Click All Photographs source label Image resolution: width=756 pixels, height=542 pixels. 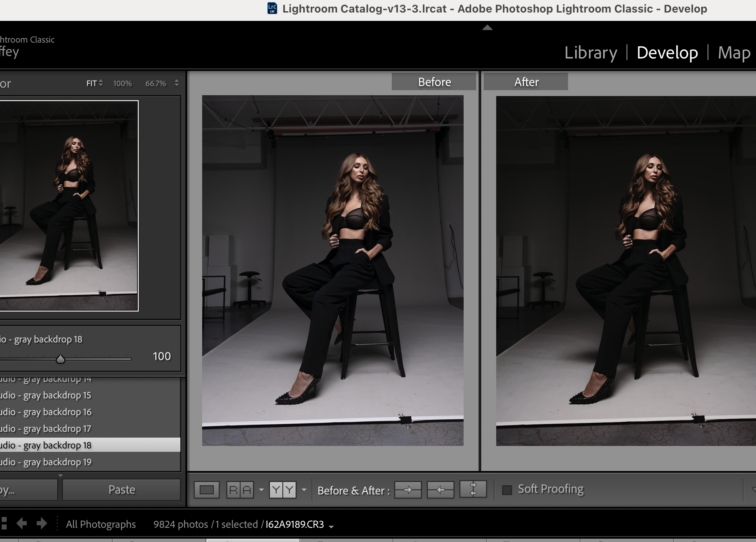coord(101,524)
